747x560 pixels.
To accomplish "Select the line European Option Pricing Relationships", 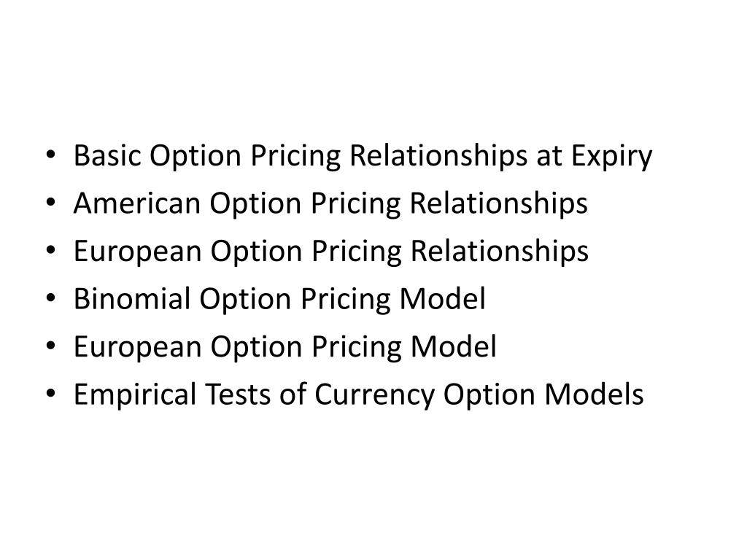I will pos(331,252).
